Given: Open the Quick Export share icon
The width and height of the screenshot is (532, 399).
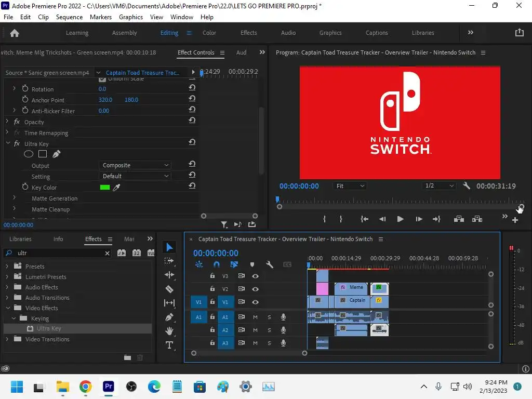Looking at the screenshot, I should tap(519, 33).
